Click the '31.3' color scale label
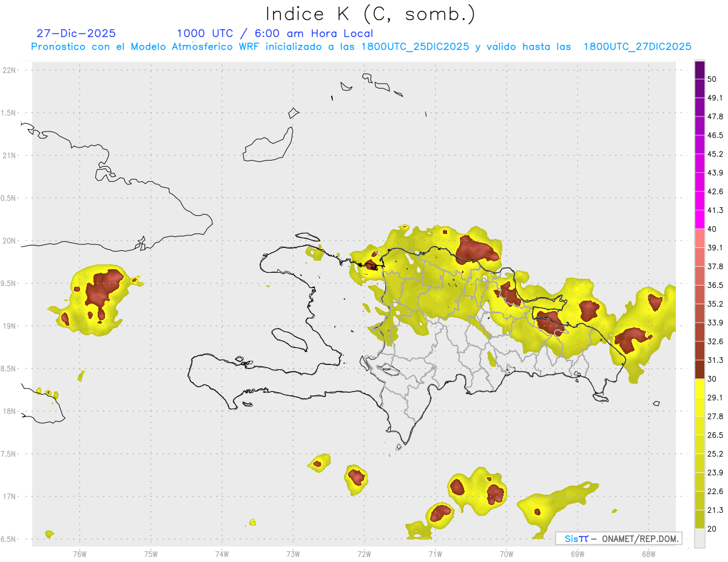Viewport: 728px width, 562px height. [x=715, y=360]
